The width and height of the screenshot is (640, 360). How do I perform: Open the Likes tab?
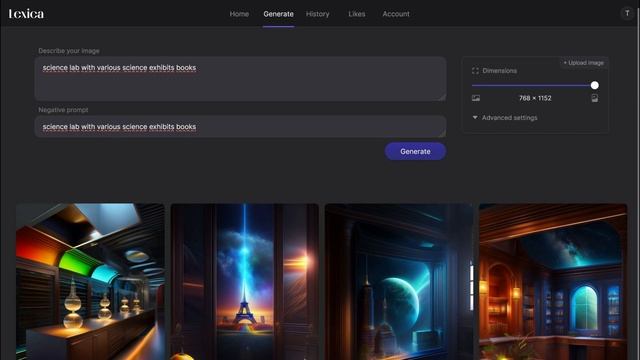pyautogui.click(x=357, y=14)
